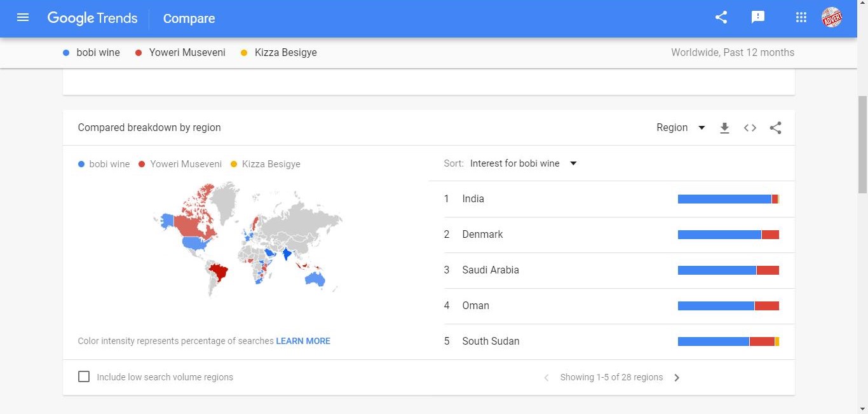Click the embed code icon

(750, 128)
